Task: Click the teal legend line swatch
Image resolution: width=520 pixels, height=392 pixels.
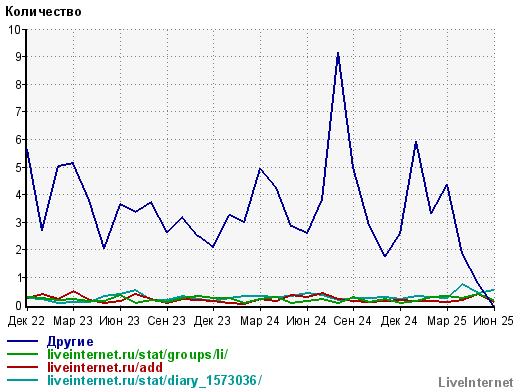Action: pos(23,380)
